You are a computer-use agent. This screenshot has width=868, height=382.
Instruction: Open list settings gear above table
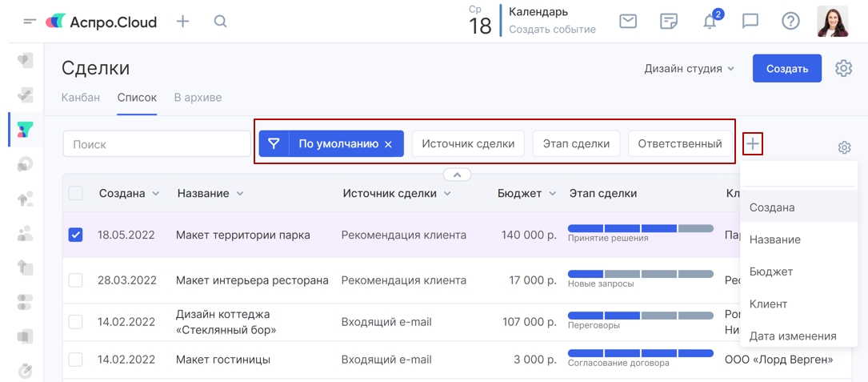844,148
